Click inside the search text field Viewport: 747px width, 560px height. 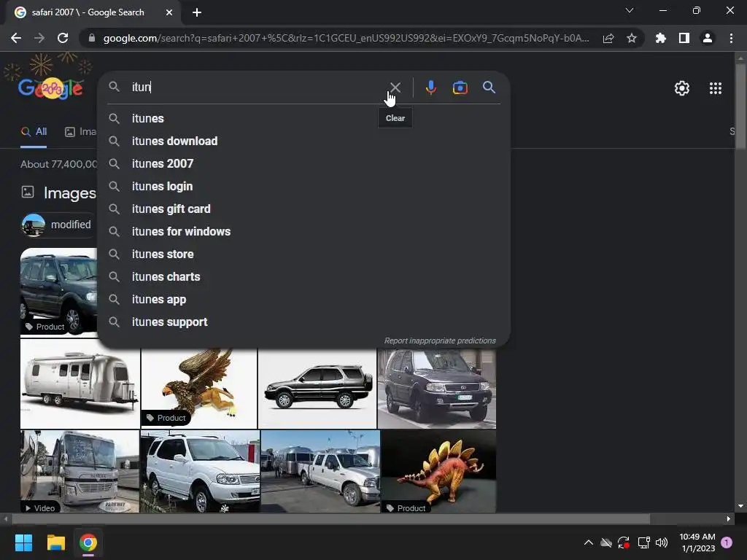(258, 87)
